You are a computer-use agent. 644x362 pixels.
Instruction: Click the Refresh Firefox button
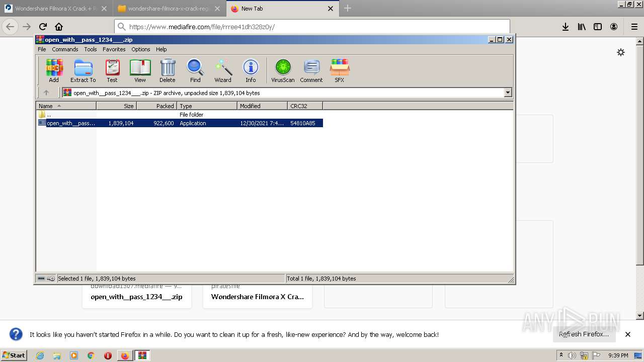coord(584,334)
